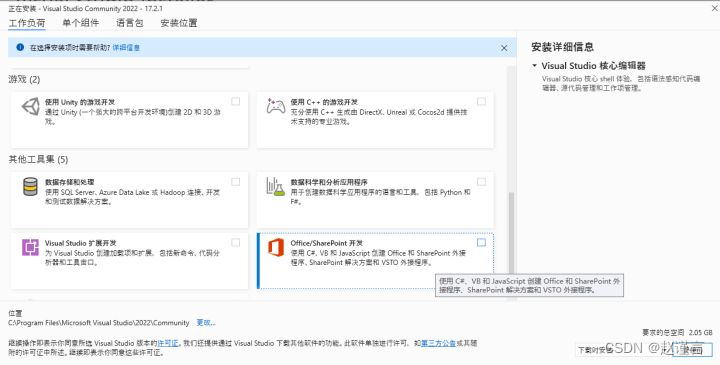Select the Visual Studio 扩展开发 card title
720x365 pixels.
80,243
